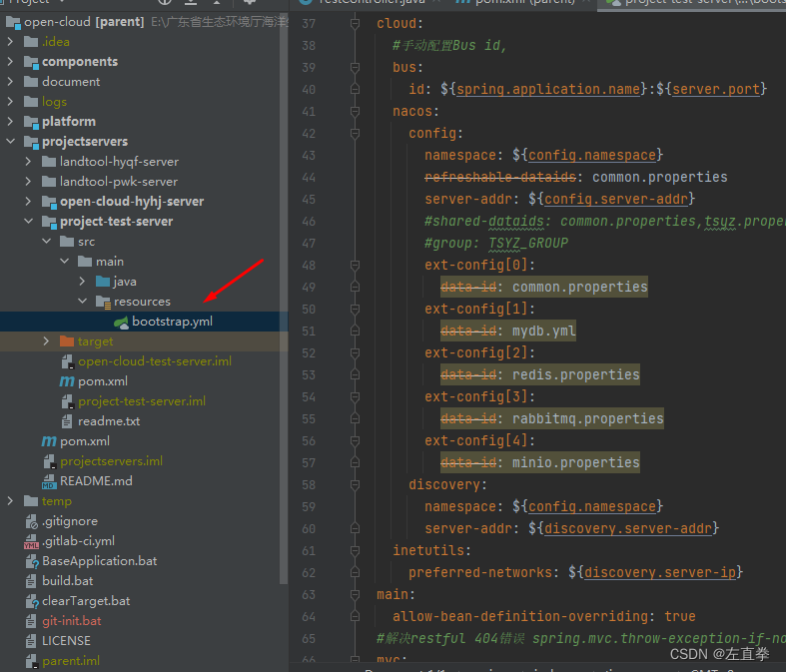Open config.server-addr reference on line 45
The height and width of the screenshot is (672, 786).
[x=616, y=199]
